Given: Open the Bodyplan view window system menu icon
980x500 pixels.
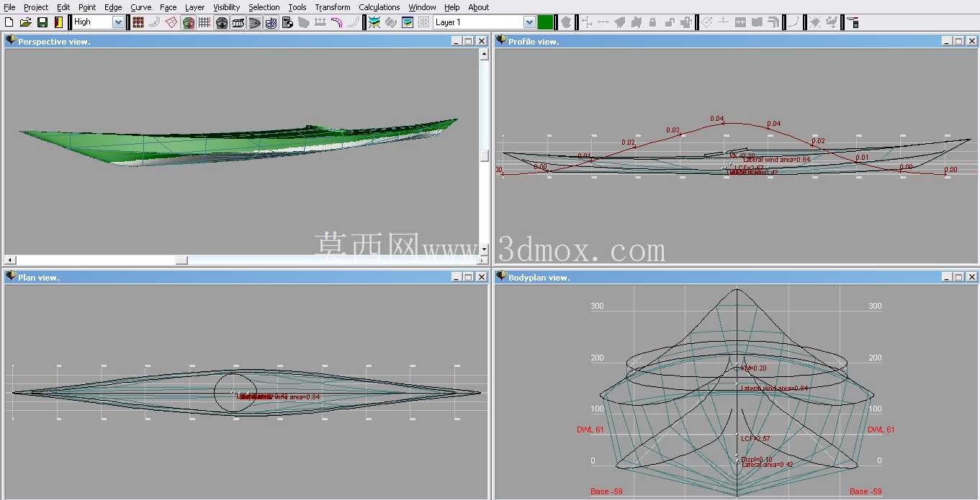Looking at the screenshot, I should click(x=500, y=277).
